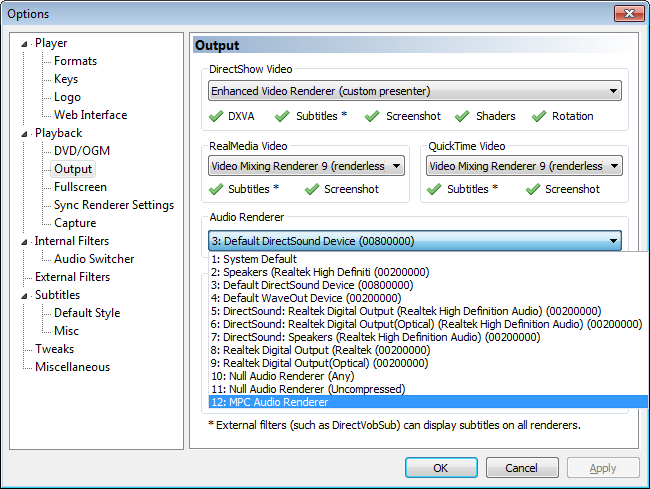Screen dimensions: 650x489
Task: Collapse the Player tree node
Action: 24,44
